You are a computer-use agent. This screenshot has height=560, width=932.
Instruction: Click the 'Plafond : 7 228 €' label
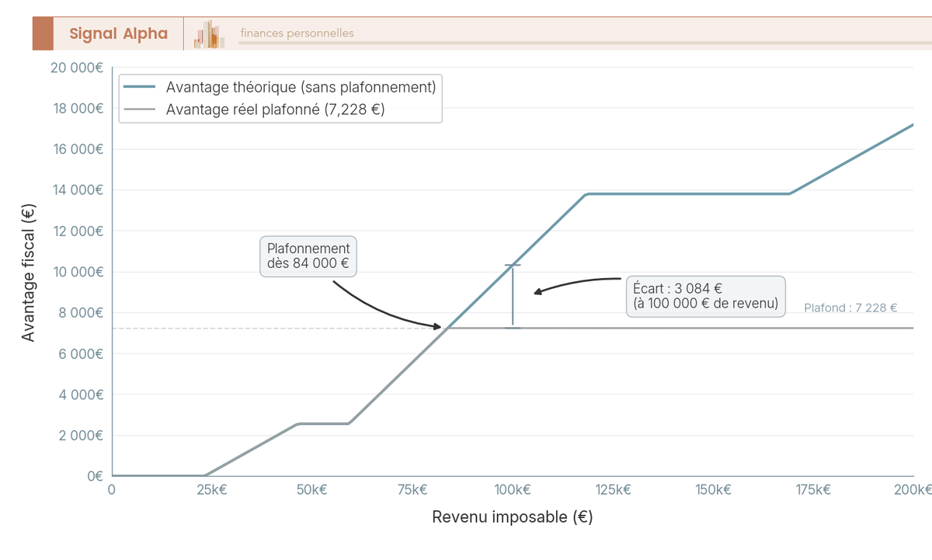click(850, 308)
